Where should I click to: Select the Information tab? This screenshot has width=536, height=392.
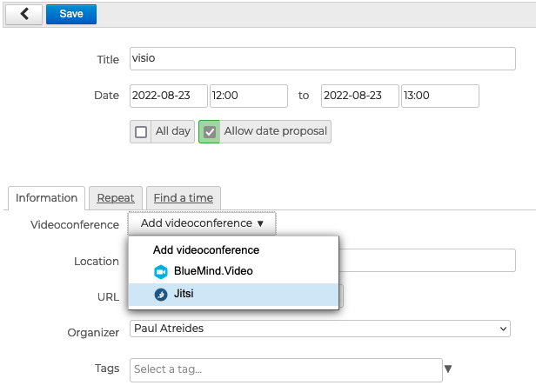pos(47,198)
